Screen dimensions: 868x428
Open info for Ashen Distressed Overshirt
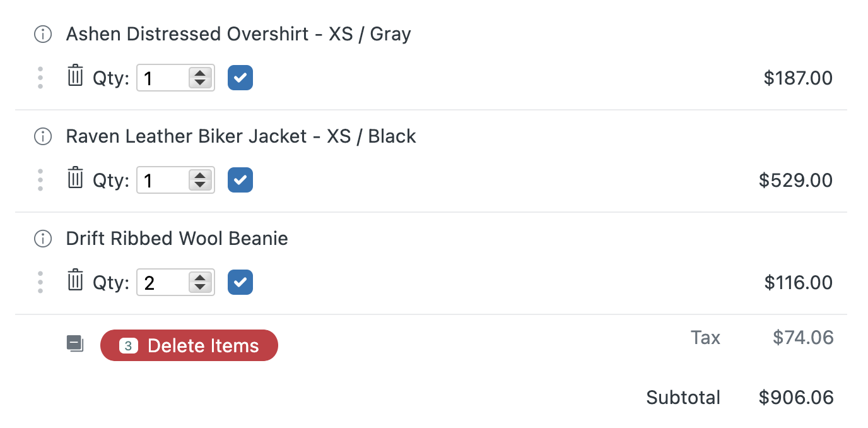click(x=42, y=34)
